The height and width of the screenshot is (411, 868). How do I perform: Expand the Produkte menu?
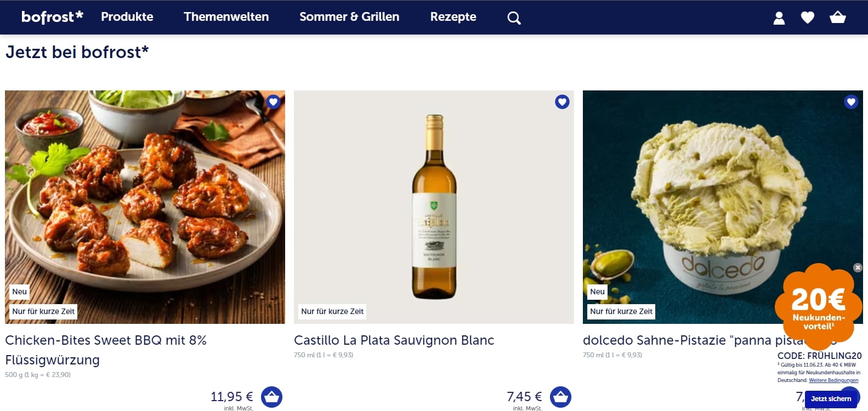coord(127,17)
